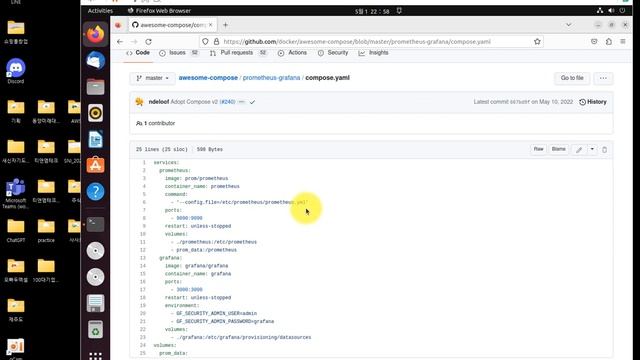The width and height of the screenshot is (640, 360).
Task: Open the Insights tab
Action: tap(373, 53)
